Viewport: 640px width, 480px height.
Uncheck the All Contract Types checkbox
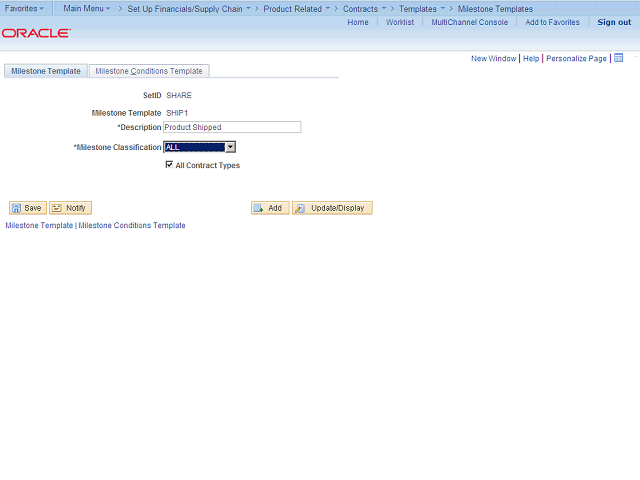point(169,164)
